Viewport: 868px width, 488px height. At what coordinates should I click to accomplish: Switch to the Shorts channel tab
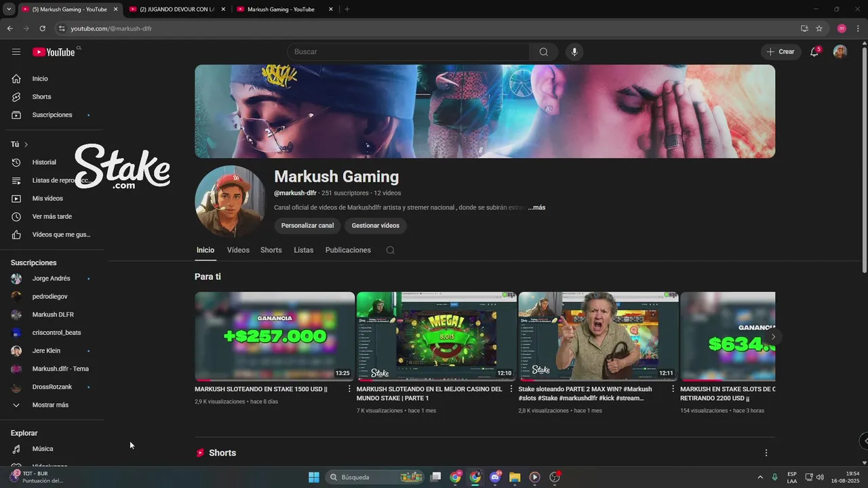(x=271, y=250)
